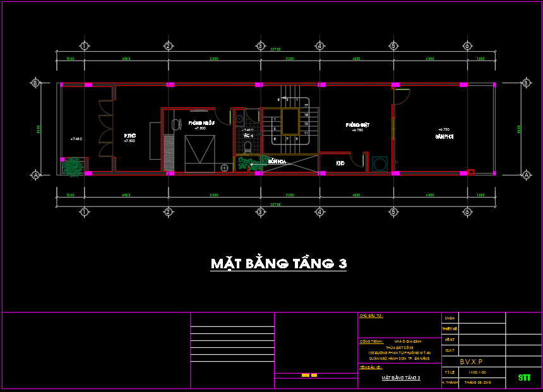This screenshot has width=543, height=392.
Task: Pick the hatched wardrobe in PHÒNG NGỦ 5
Action: pyautogui.click(x=169, y=152)
